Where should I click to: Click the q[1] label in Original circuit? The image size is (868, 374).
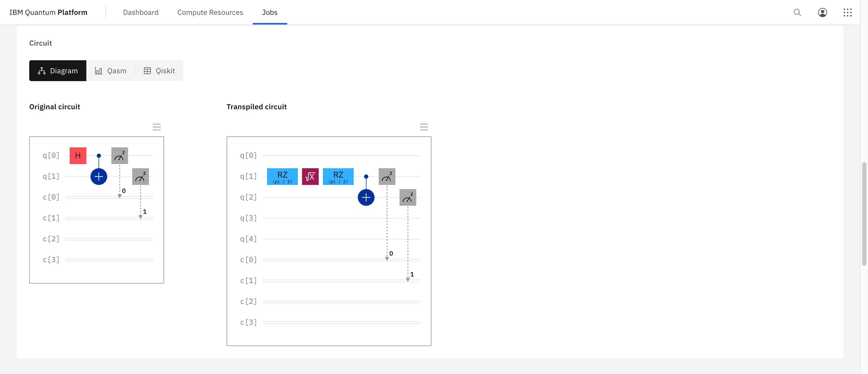click(51, 177)
